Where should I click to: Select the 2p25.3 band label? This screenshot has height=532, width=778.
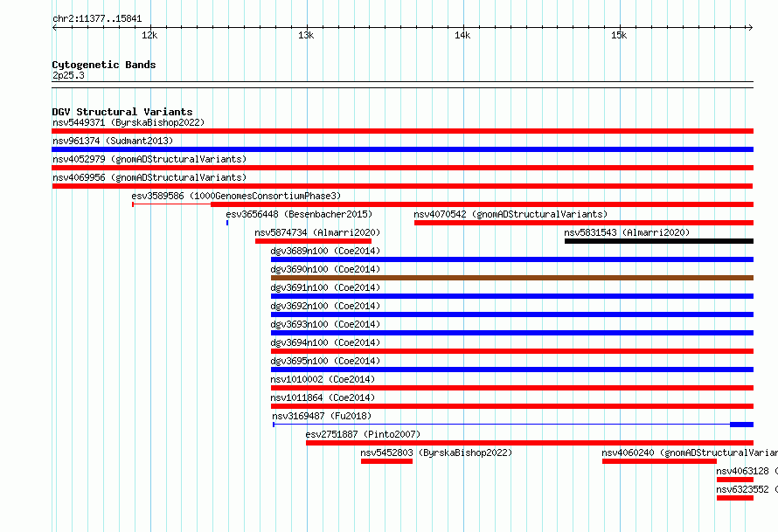pyautogui.click(x=68, y=75)
